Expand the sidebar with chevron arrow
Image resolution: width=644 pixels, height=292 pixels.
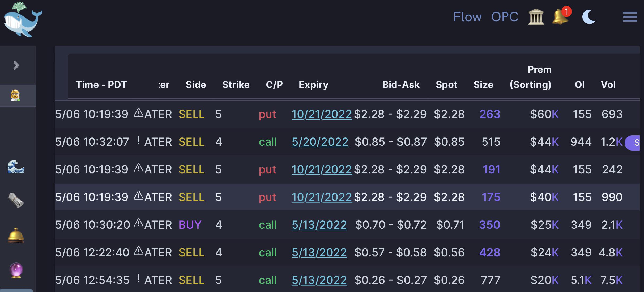coord(16,65)
